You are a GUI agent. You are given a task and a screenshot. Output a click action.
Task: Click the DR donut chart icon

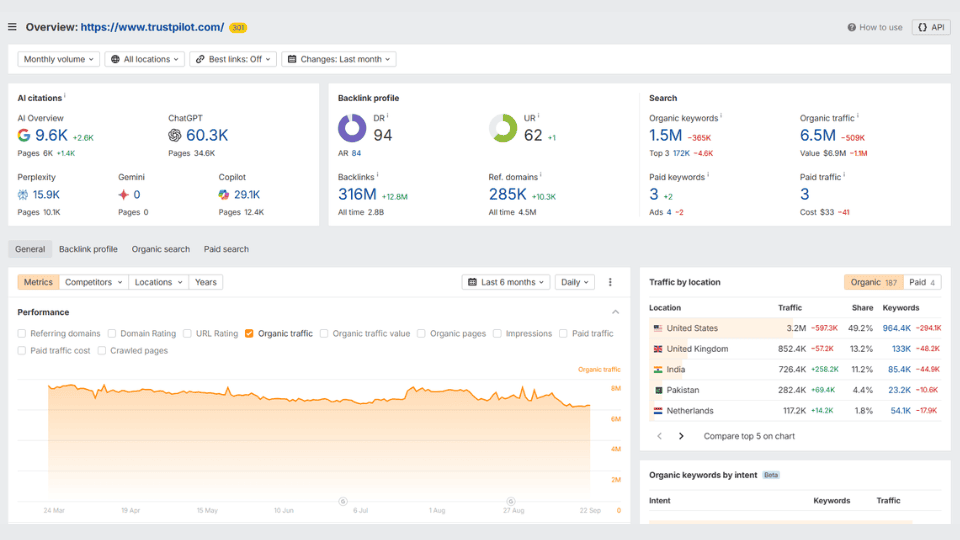point(352,128)
